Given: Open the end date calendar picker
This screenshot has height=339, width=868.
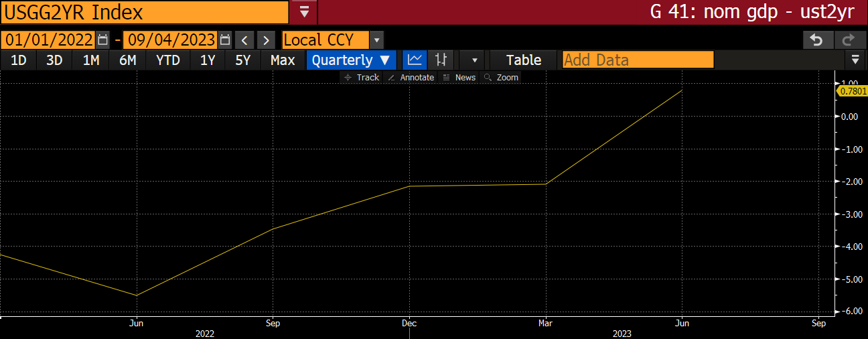Looking at the screenshot, I should 225,40.
